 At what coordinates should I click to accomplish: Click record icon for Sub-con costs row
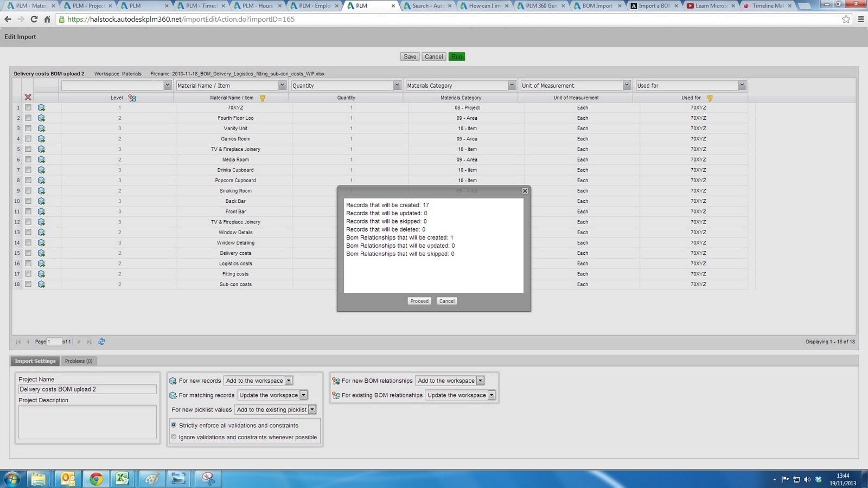point(41,284)
